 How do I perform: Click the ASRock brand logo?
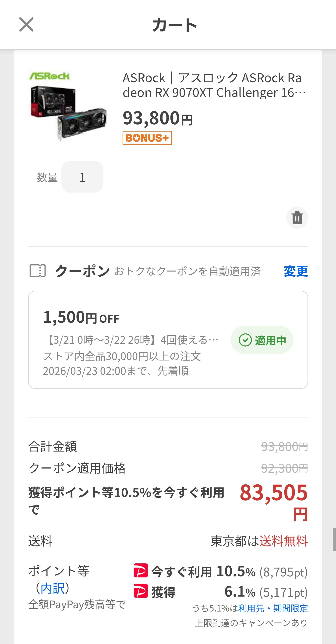(50, 76)
